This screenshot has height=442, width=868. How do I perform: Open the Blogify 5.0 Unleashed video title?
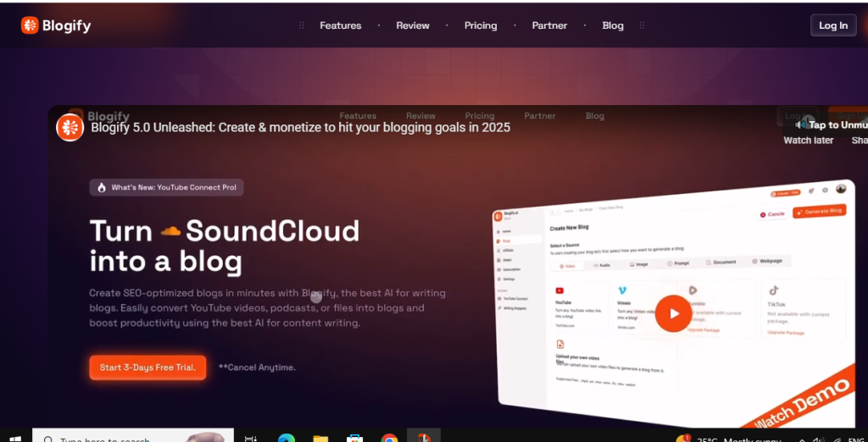pos(301,128)
